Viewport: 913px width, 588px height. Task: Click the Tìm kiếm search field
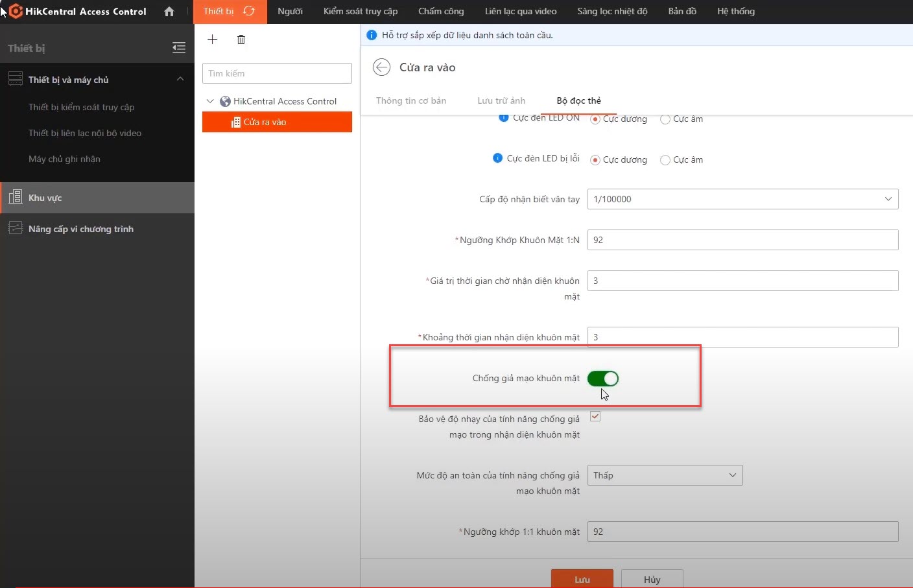277,73
